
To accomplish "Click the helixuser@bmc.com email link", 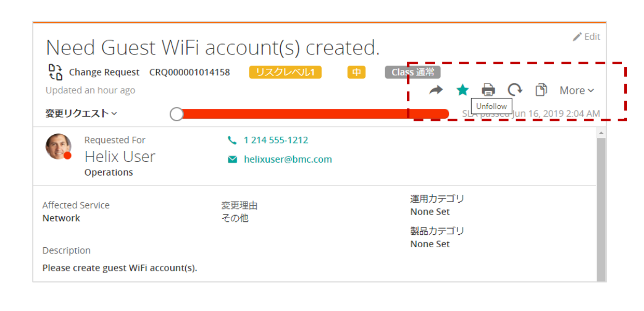I will tap(287, 160).
